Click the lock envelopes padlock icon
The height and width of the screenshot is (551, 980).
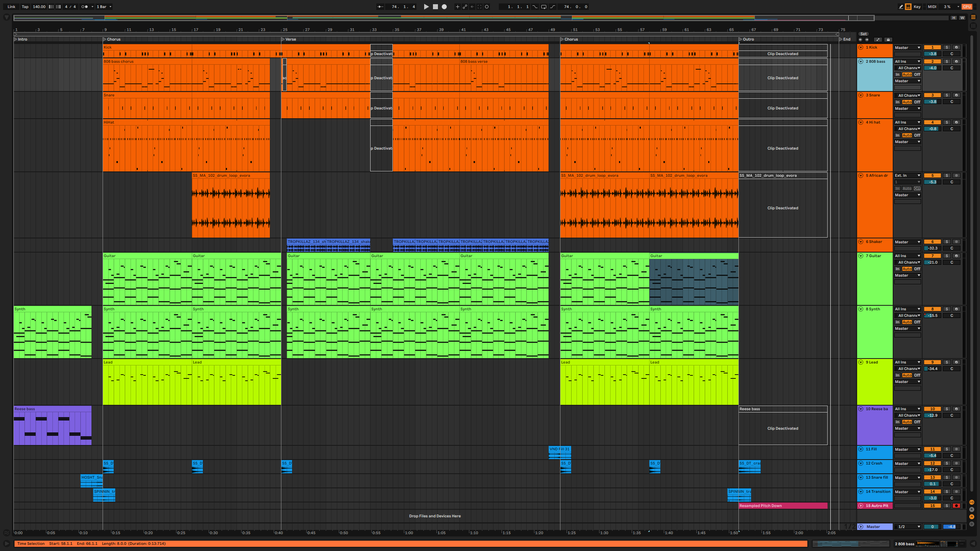tap(888, 39)
